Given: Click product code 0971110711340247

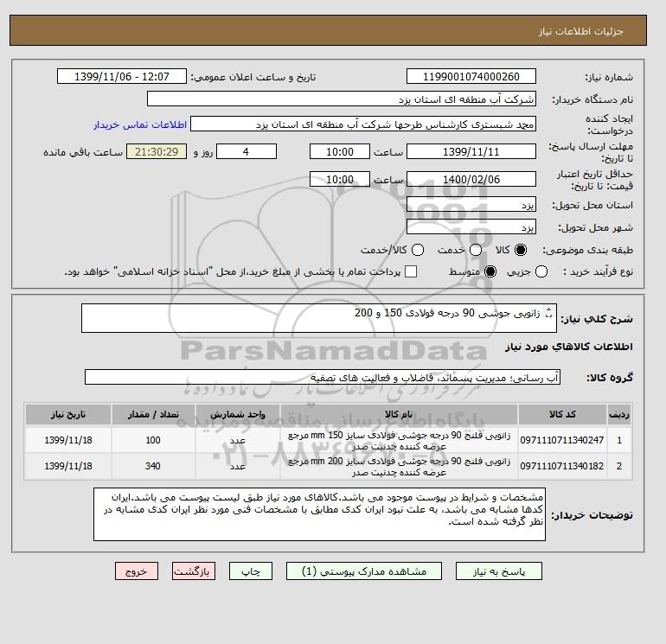Looking at the screenshot, I should coord(562,440).
